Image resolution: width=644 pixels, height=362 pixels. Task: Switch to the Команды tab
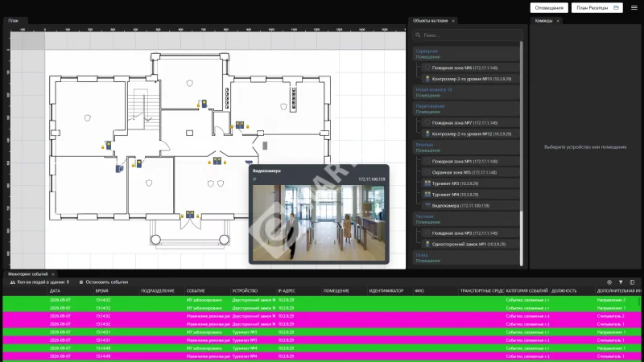point(544,21)
